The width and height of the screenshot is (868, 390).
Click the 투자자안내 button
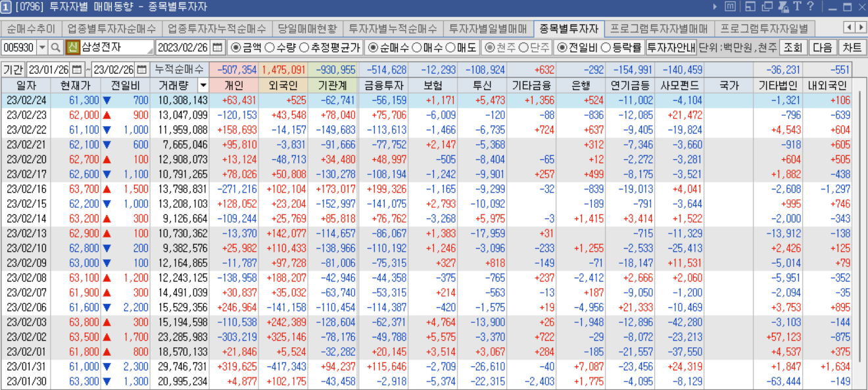(x=671, y=47)
